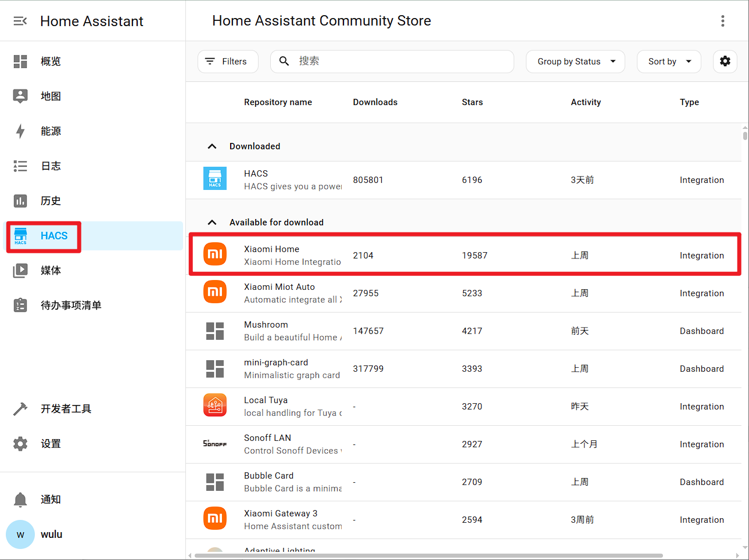Screen dimensions: 749x560
Task: Click the 6196 stars value
Action: pos(472,180)
